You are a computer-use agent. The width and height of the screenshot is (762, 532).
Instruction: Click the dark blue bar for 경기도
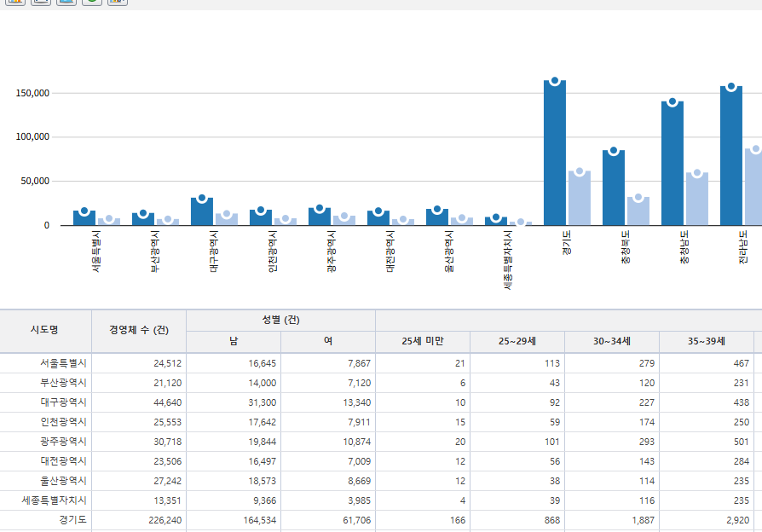[x=555, y=153]
